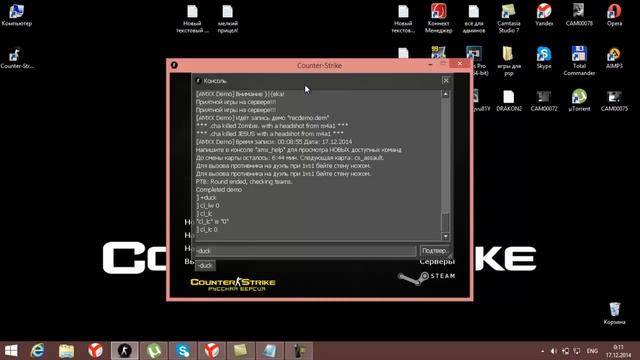Select the Camtasia Studio 7 shortcut
Image resolution: width=640 pixels, height=360 pixels.
click(x=509, y=19)
